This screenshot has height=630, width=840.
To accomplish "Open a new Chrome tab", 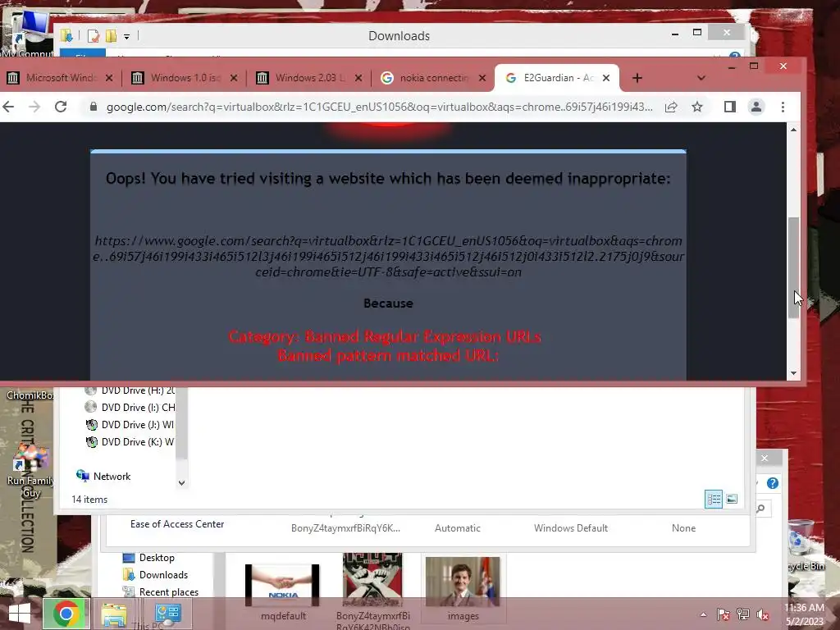I will pyautogui.click(x=637, y=78).
